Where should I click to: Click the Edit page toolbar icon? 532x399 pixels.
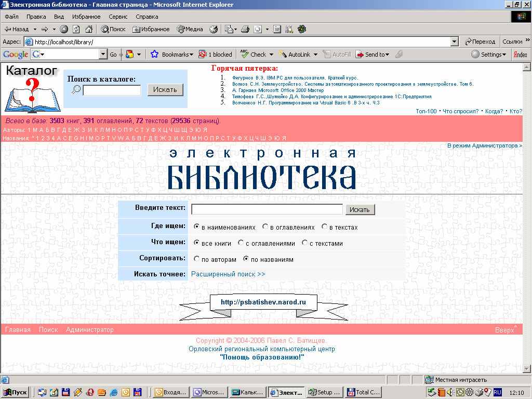click(258, 29)
